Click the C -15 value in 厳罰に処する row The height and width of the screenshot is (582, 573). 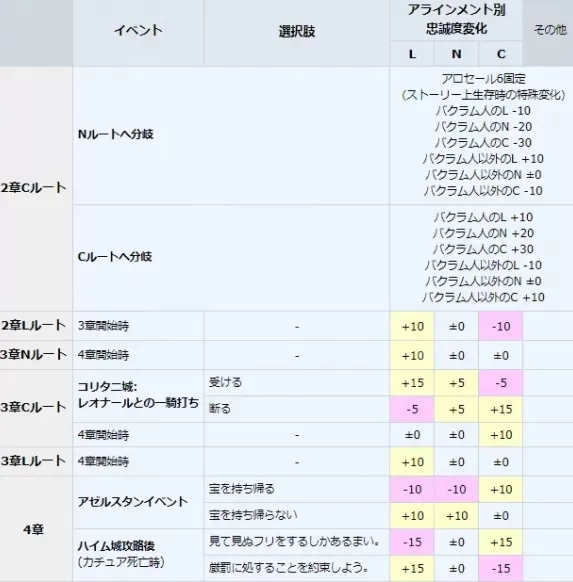point(501,568)
